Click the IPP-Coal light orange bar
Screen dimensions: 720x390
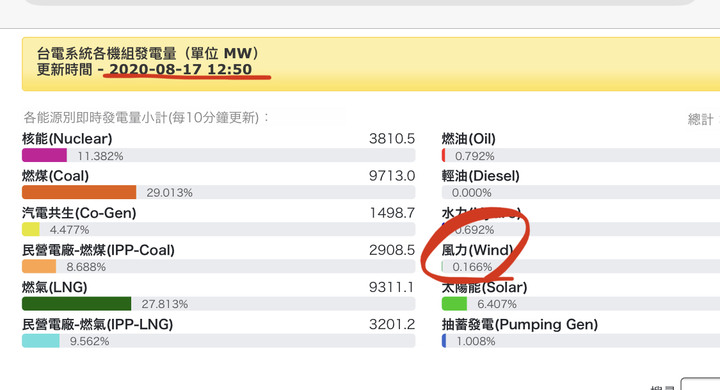click(x=39, y=266)
